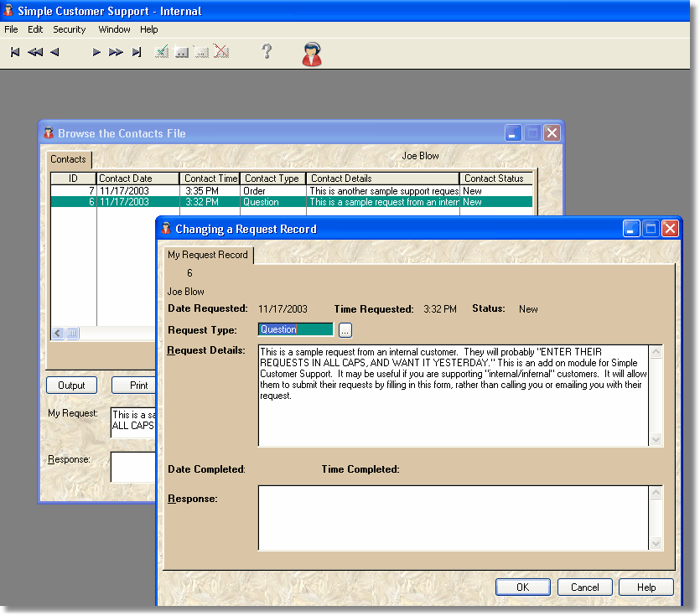The image size is (700, 616).
Task: Click the Simple Customer Support title bar icon
Action: [x=8, y=10]
